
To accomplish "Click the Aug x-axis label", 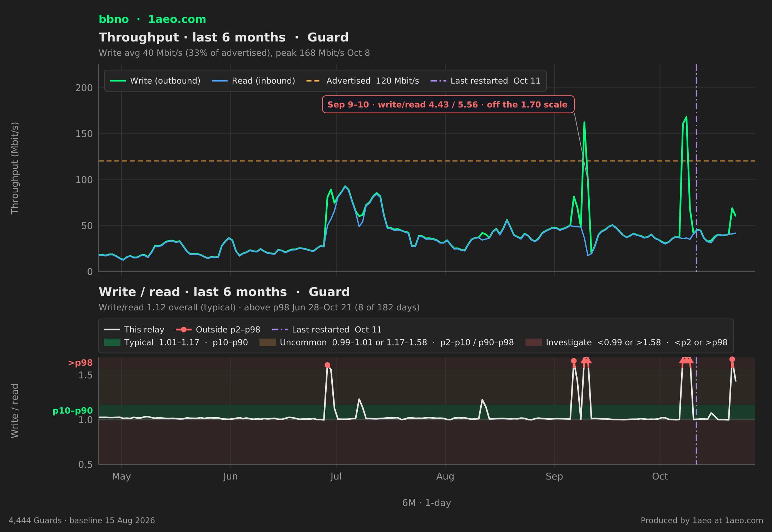I will [445, 477].
